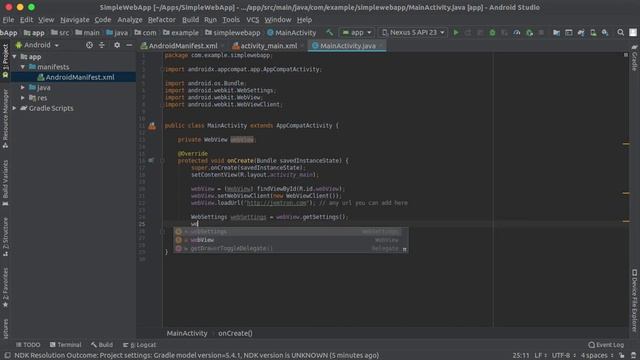Open the Structure side panel

click(x=5, y=237)
